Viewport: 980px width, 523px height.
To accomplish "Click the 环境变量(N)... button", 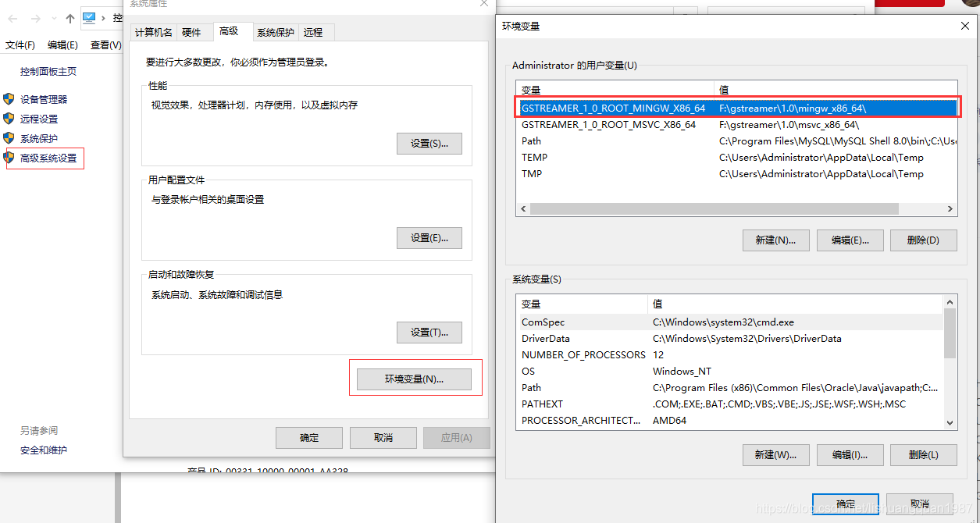I will pos(414,379).
